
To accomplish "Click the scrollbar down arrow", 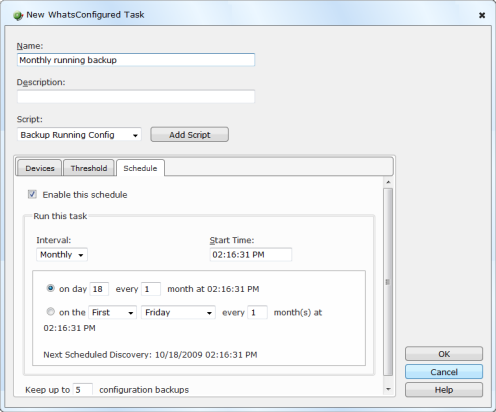I will tap(388, 389).
